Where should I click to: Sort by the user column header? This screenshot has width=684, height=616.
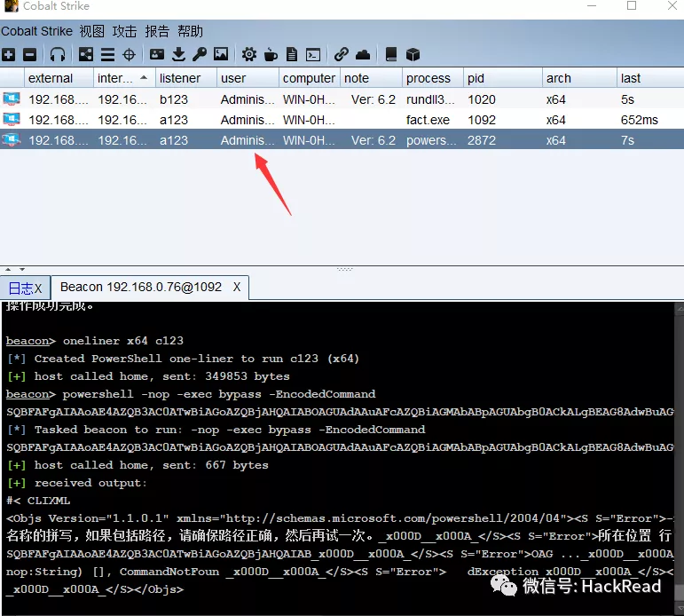pos(248,78)
